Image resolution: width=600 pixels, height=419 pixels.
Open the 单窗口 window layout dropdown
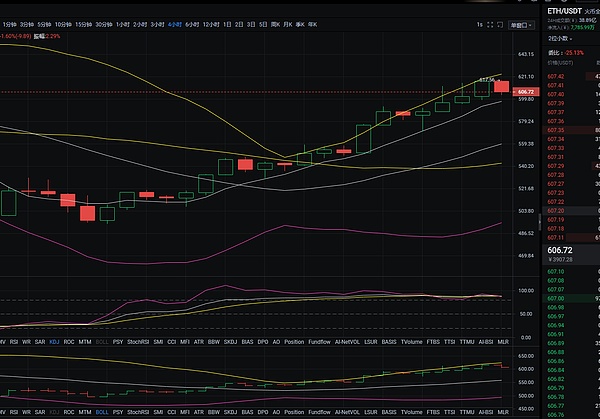tap(521, 25)
